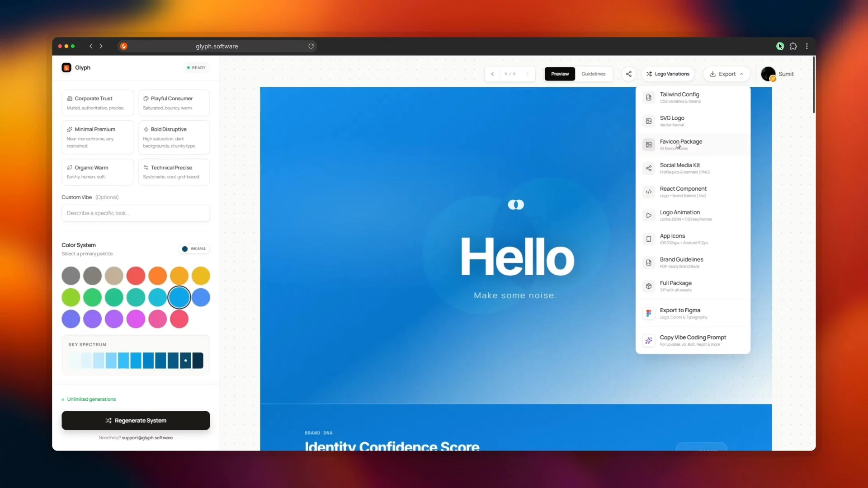Click the share icon next to Guidelines
Viewport: 868px width, 488px height.
click(x=628, y=74)
